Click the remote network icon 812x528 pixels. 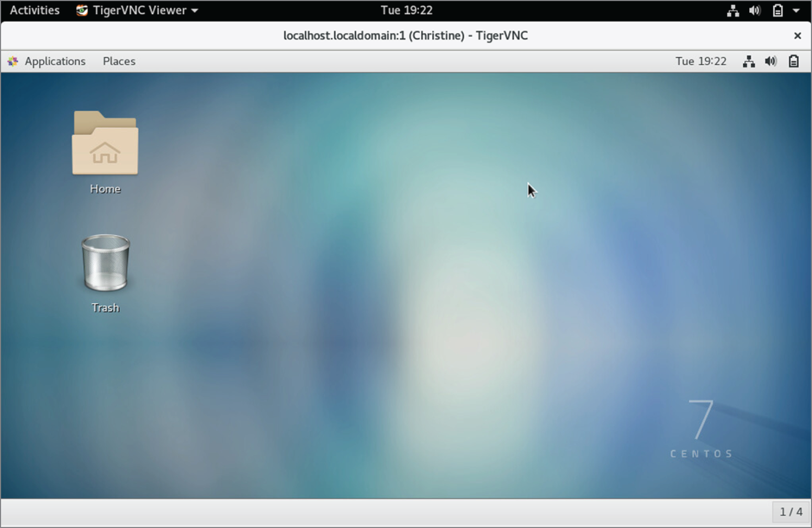click(x=749, y=61)
